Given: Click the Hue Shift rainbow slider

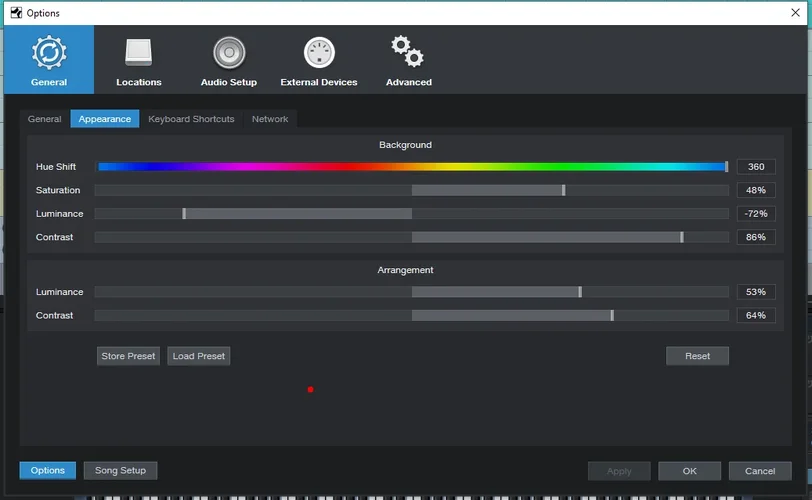Looking at the screenshot, I should click(x=412, y=167).
